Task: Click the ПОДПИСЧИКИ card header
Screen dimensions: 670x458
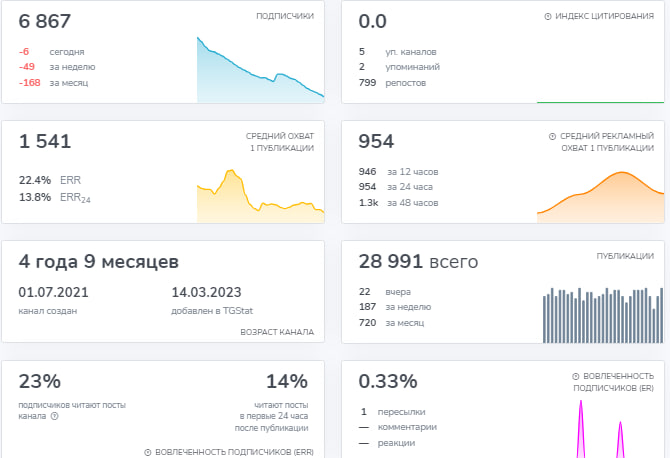Action: (x=285, y=17)
